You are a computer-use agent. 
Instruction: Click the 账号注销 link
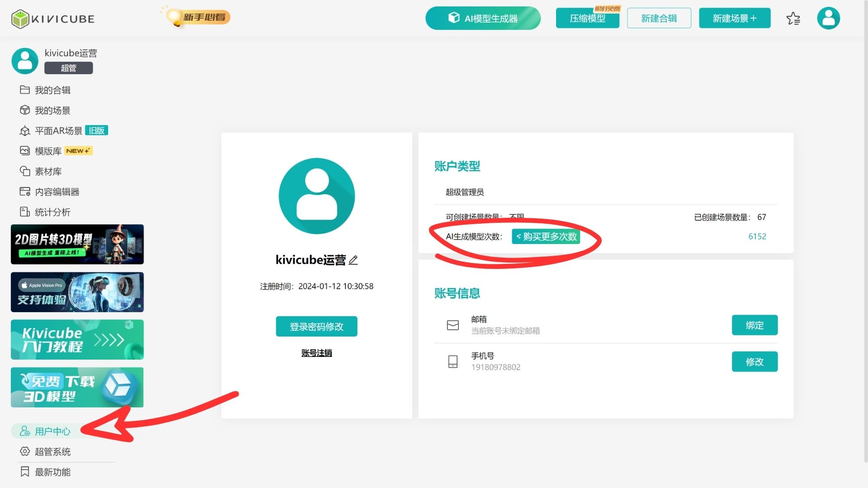(x=316, y=353)
